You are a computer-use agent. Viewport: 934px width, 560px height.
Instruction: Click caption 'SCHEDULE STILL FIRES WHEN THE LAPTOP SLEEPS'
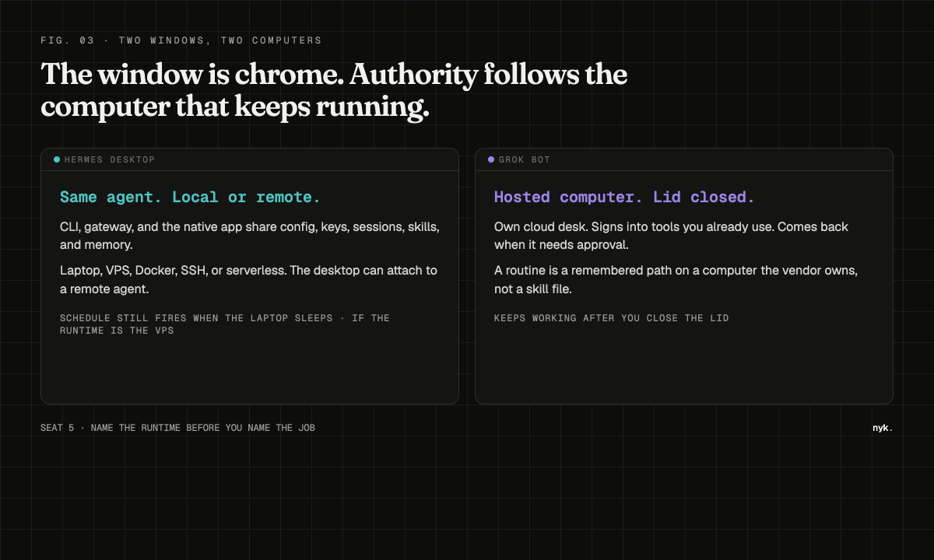pyautogui.click(x=225, y=324)
